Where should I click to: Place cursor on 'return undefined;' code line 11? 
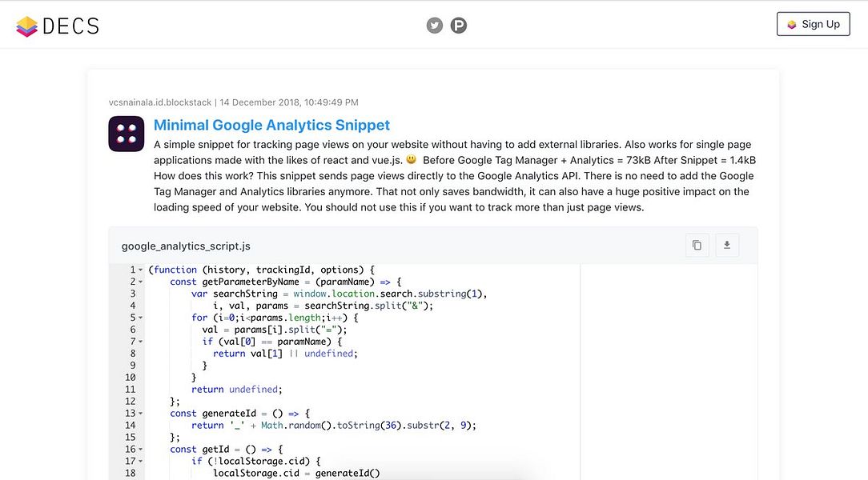236,390
